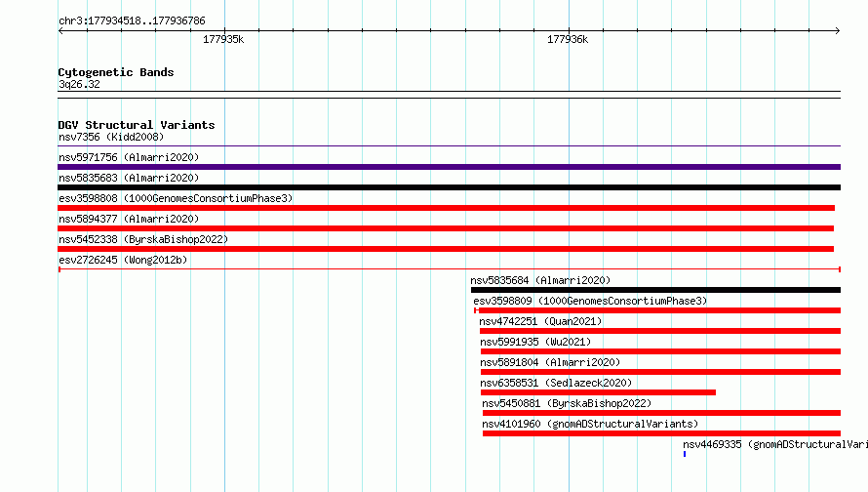Click the 3q26.32 cytogenetic band bar
The width and height of the screenshot is (868, 492).
(x=449, y=95)
